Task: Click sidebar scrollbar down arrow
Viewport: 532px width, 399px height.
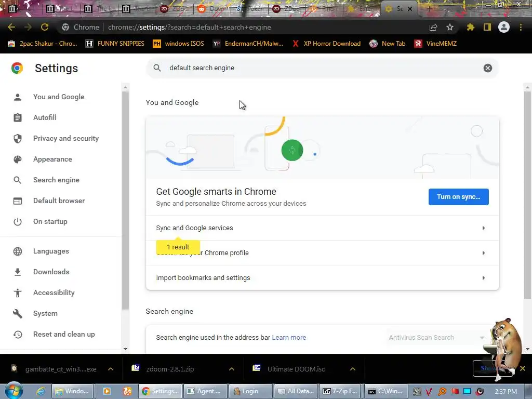Action: tap(126, 349)
